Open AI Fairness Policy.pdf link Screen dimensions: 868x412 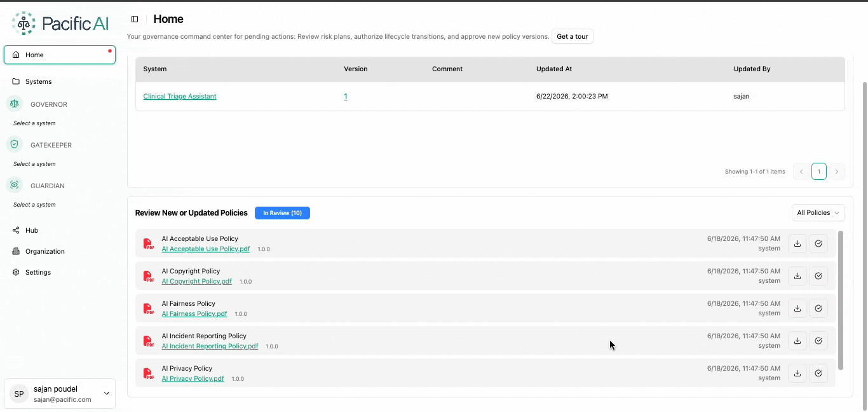194,314
